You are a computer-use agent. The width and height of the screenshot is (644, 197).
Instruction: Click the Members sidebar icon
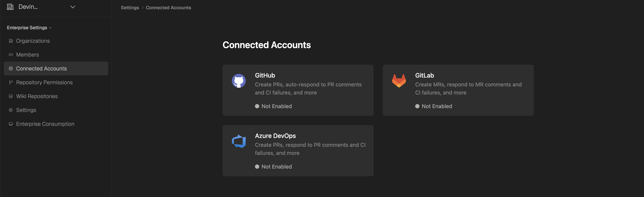click(11, 55)
